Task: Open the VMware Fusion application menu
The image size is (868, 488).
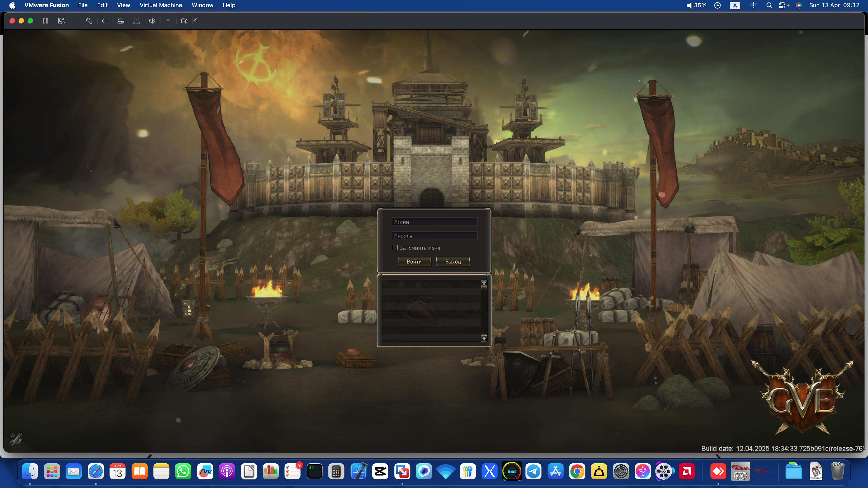Action: pos(47,5)
